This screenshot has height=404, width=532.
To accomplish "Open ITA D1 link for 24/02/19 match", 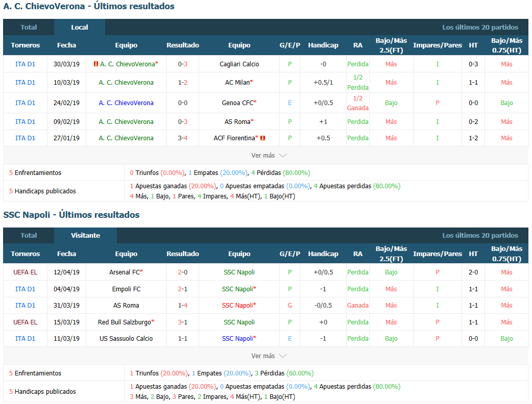I will 25,103.
